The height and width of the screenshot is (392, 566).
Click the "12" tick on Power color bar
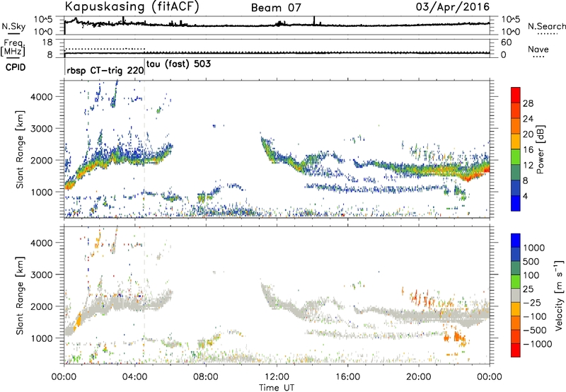pyautogui.click(x=528, y=166)
